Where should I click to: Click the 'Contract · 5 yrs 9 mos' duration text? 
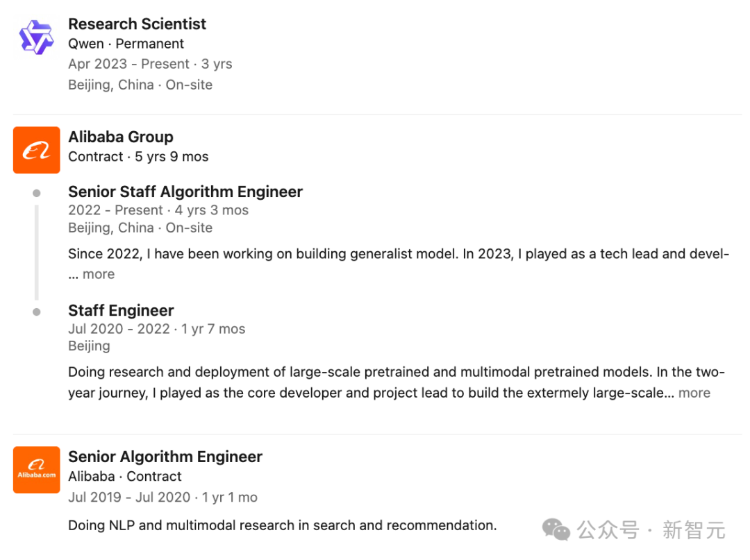pos(138,157)
